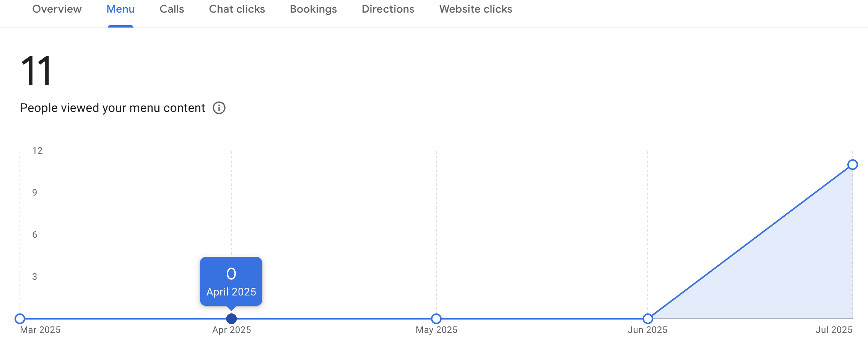Open the Overview tab
The width and height of the screenshot is (868, 344).
57,9
